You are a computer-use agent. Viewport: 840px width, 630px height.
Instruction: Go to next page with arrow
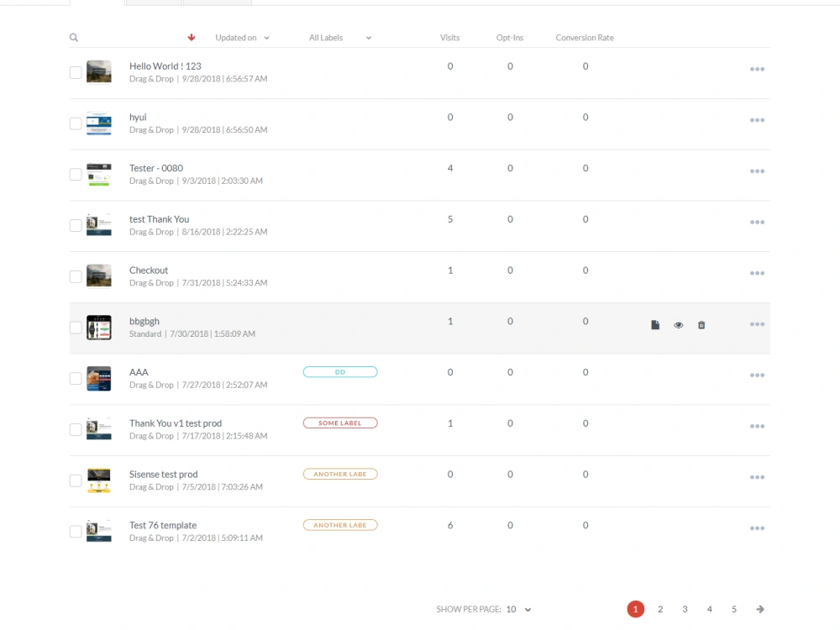point(760,609)
